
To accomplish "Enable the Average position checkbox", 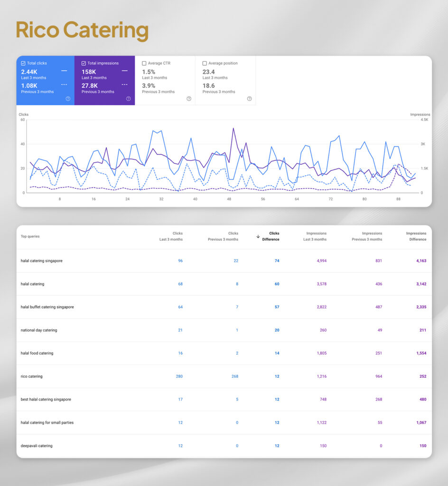I will pyautogui.click(x=205, y=63).
